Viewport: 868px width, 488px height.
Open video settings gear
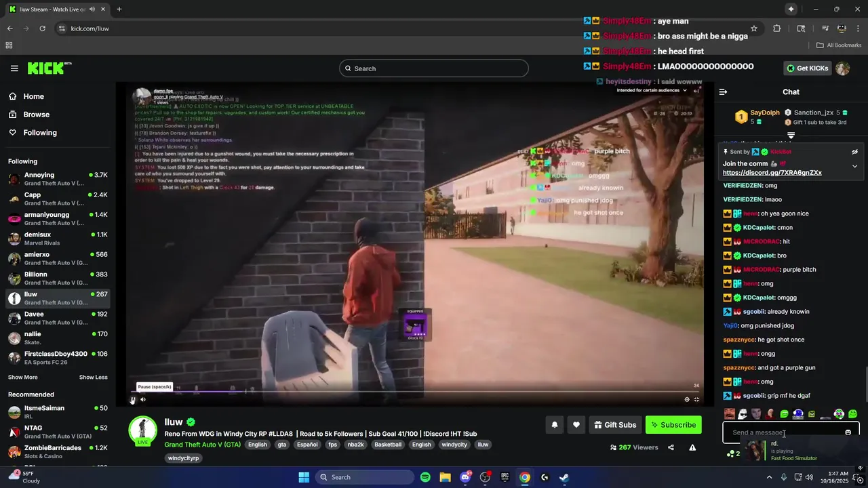pyautogui.click(x=686, y=400)
